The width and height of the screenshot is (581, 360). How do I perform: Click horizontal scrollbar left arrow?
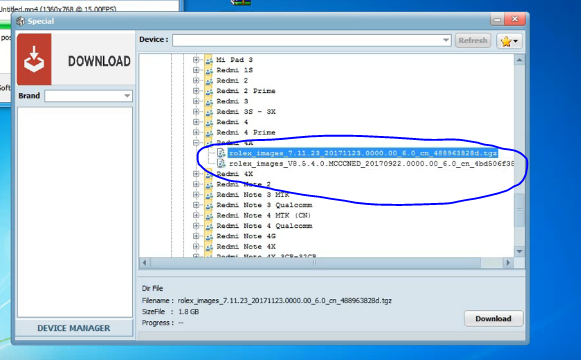coord(144,263)
